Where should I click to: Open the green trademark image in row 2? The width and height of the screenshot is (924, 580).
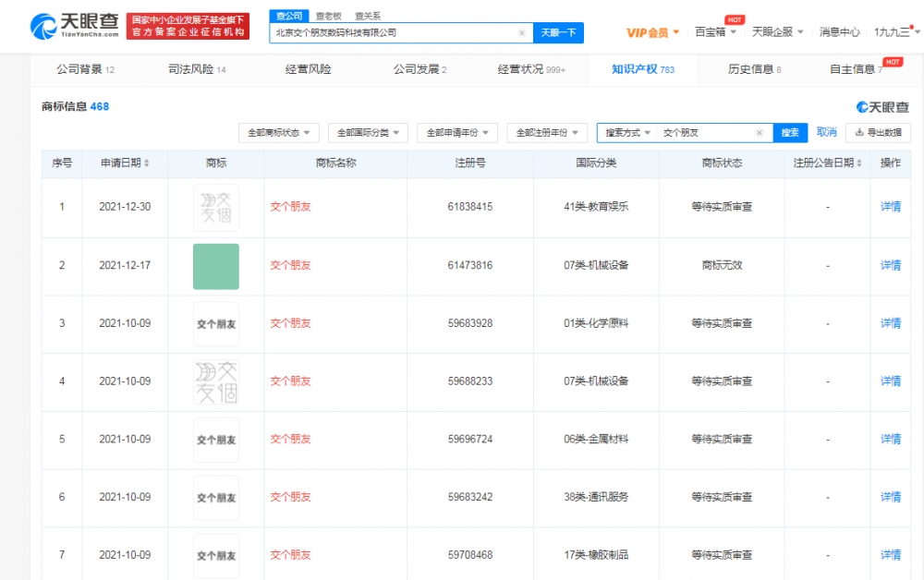pyautogui.click(x=216, y=266)
